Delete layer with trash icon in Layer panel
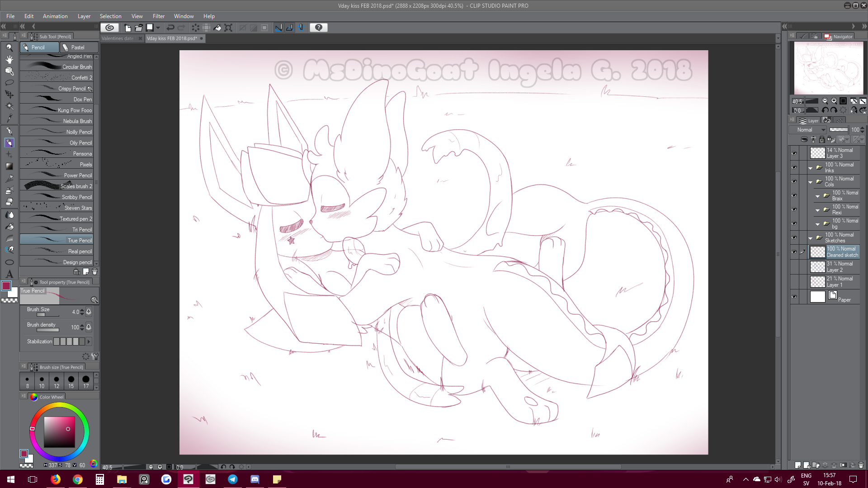 (861, 465)
